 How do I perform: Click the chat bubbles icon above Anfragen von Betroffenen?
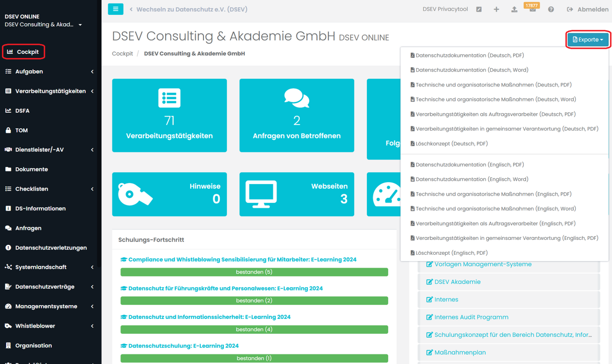(x=297, y=98)
